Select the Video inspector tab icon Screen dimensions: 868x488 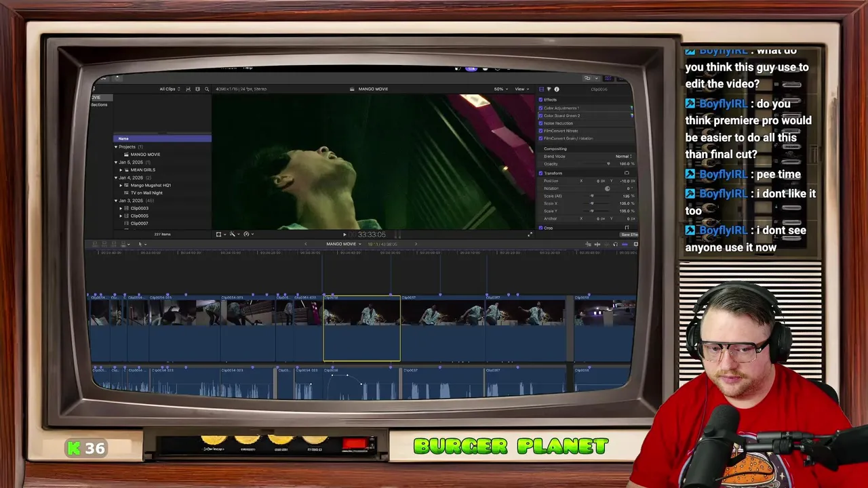click(541, 89)
